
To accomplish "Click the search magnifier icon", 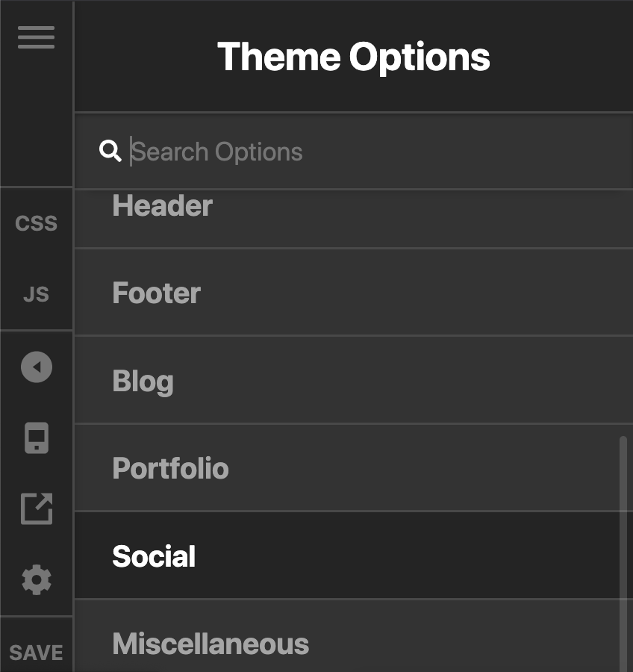I will click(x=110, y=151).
